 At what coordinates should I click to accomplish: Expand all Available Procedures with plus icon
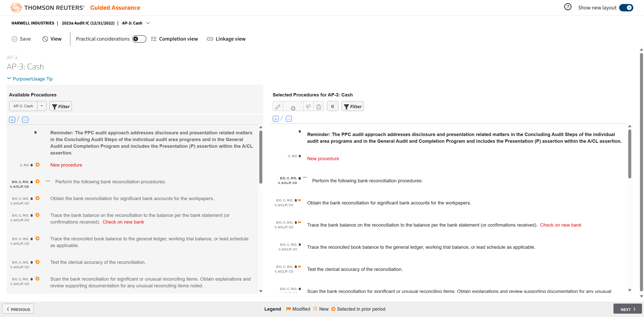pos(12,120)
